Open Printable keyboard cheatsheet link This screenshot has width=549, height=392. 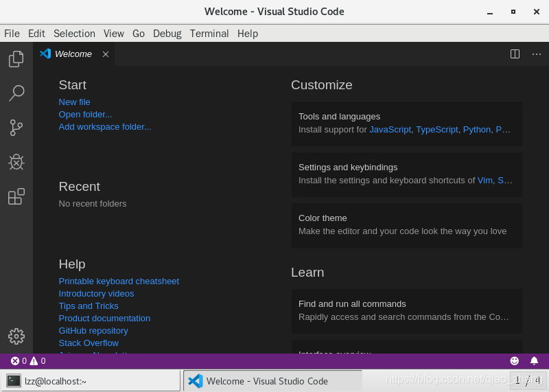[x=119, y=281]
